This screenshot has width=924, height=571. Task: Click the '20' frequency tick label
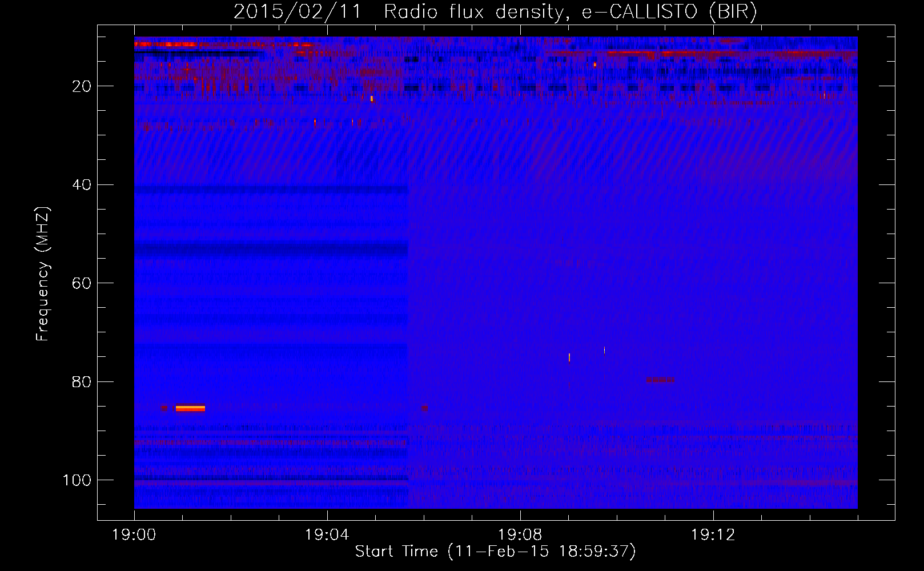point(82,86)
